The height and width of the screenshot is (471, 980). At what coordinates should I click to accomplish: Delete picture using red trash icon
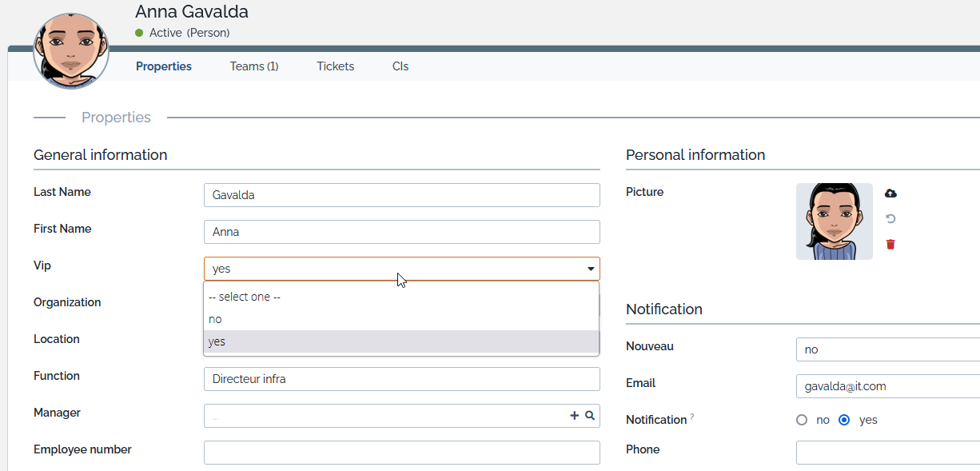coord(890,245)
